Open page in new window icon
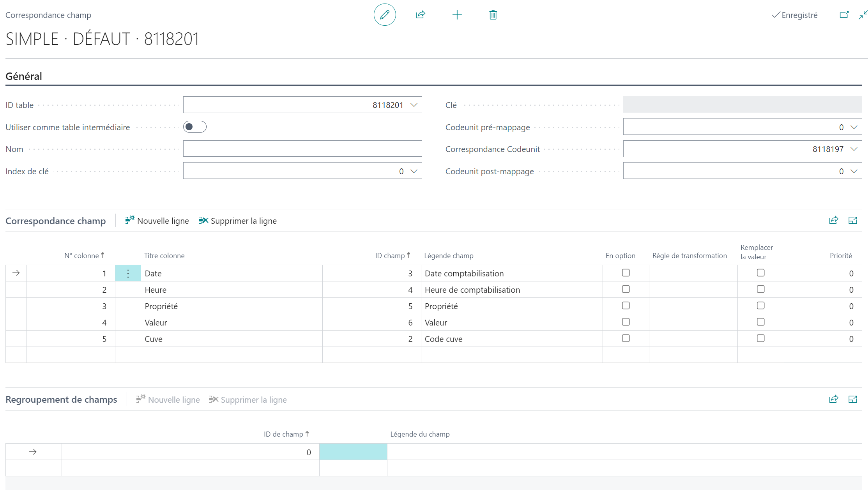This screenshot has width=868, height=490. (844, 15)
